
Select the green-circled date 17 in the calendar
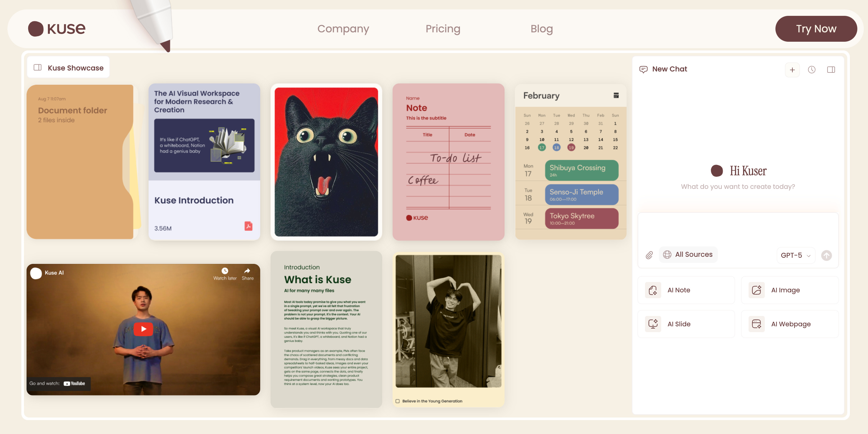(x=542, y=147)
